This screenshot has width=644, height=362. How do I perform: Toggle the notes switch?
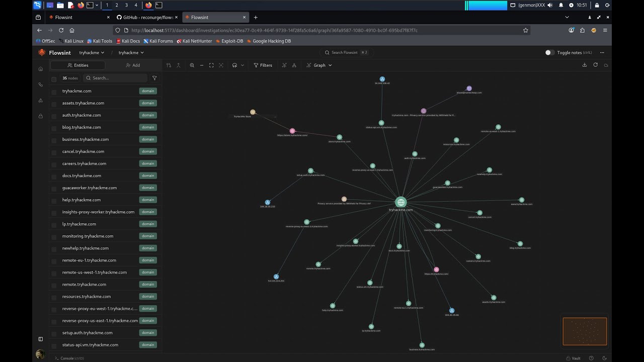[549, 52]
